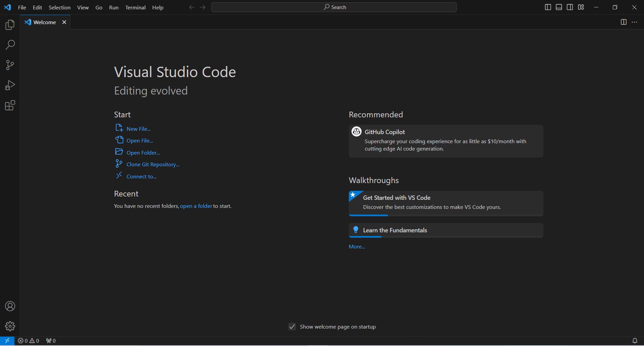The height and width of the screenshot is (346, 644).
Task: Open the Accounts icon in activity bar
Action: (10, 306)
